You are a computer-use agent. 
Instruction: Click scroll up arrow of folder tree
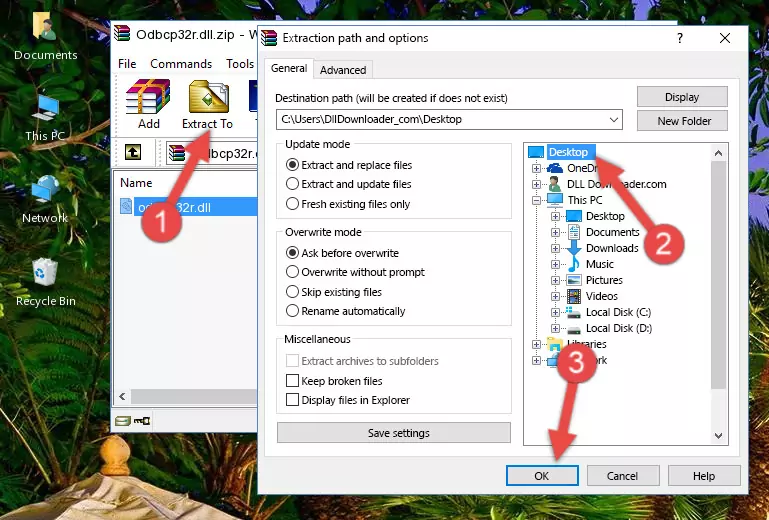[718, 153]
